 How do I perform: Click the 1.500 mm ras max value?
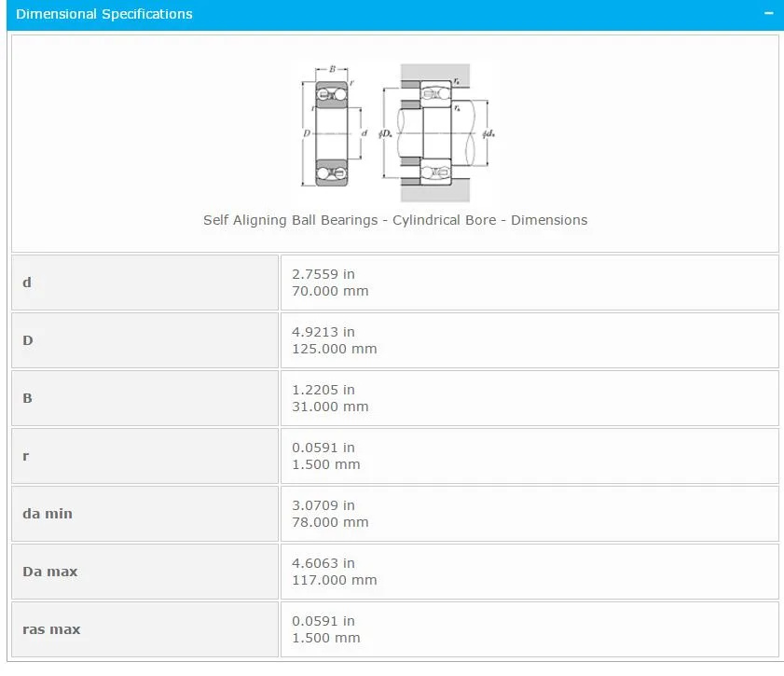pyautogui.click(x=326, y=638)
